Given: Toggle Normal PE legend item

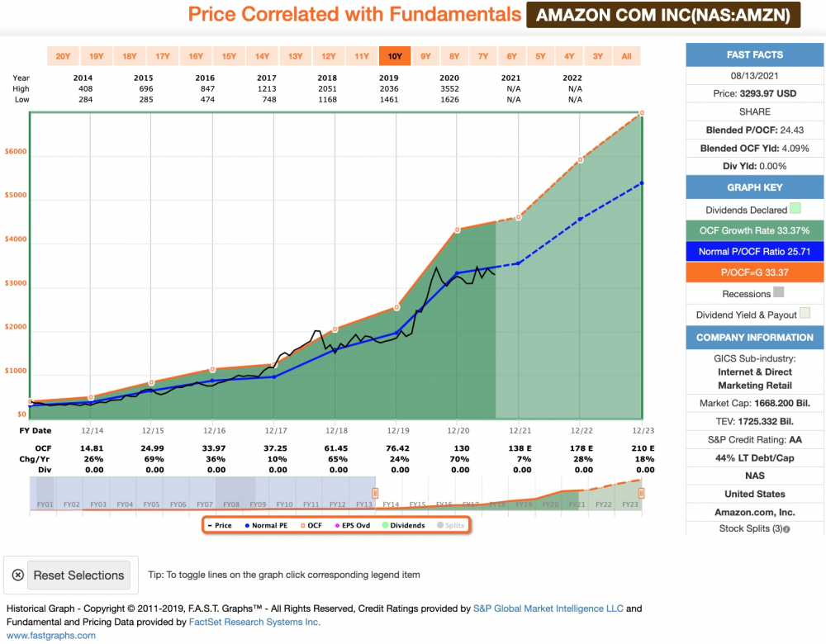Looking at the screenshot, I should coord(266,526).
